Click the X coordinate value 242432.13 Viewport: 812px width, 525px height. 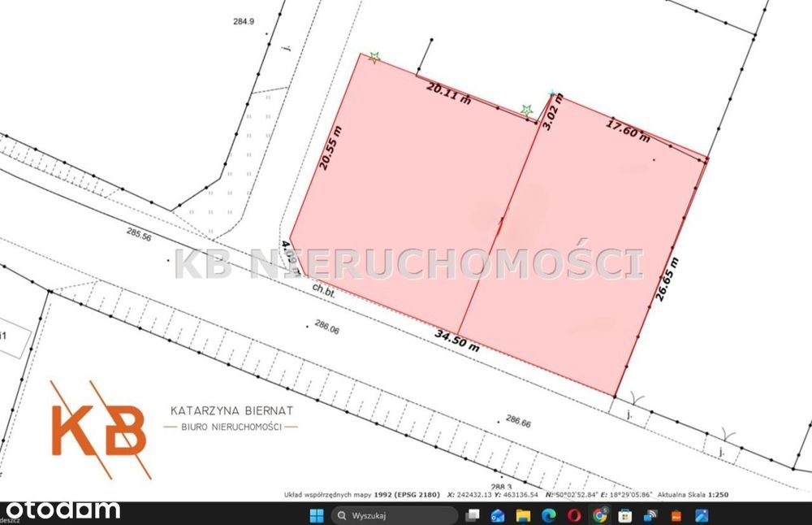pyautogui.click(x=469, y=495)
